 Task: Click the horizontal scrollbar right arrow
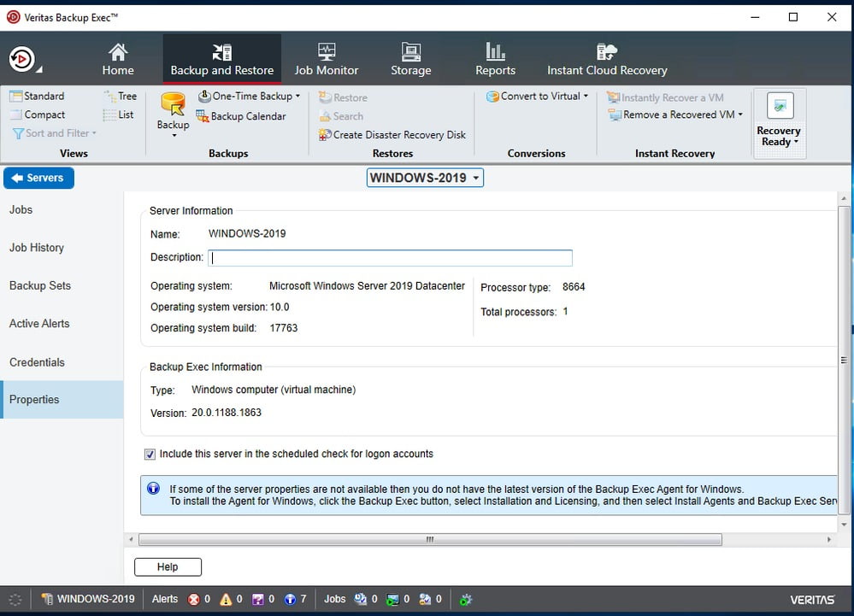(x=829, y=540)
